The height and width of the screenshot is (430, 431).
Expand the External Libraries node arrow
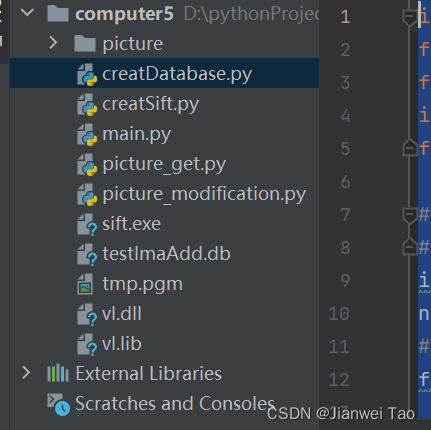[x=26, y=373]
